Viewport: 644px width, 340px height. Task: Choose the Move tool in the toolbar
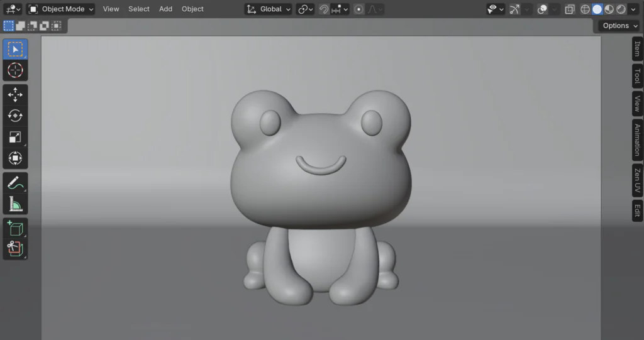coord(15,95)
